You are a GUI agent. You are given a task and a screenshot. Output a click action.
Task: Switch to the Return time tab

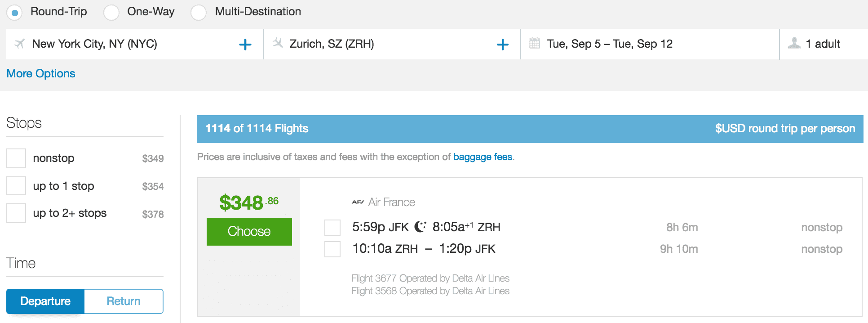click(124, 301)
